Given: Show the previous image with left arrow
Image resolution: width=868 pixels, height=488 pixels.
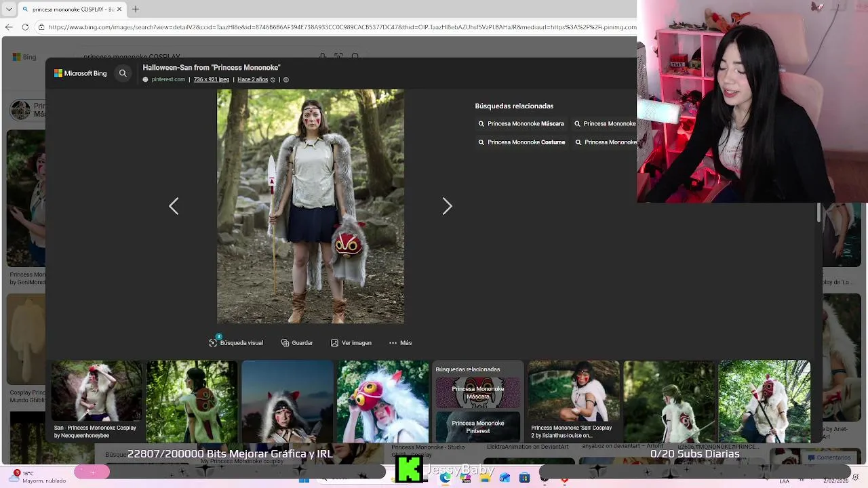Looking at the screenshot, I should click(x=174, y=206).
